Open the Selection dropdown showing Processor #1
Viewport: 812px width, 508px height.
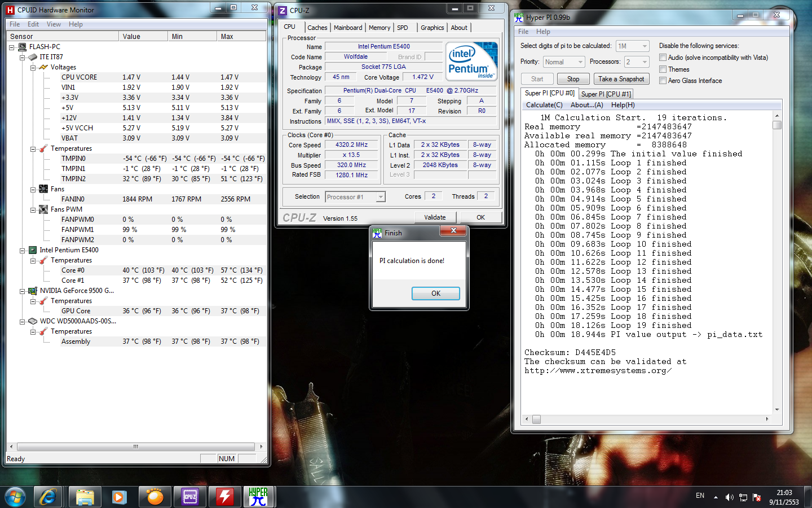(x=355, y=197)
